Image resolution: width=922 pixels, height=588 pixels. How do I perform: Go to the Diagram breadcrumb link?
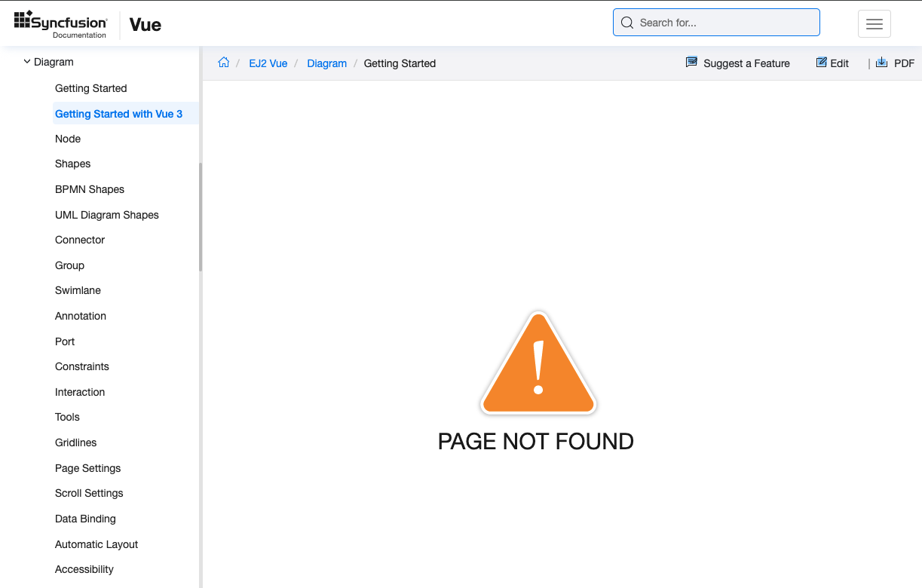tap(326, 63)
